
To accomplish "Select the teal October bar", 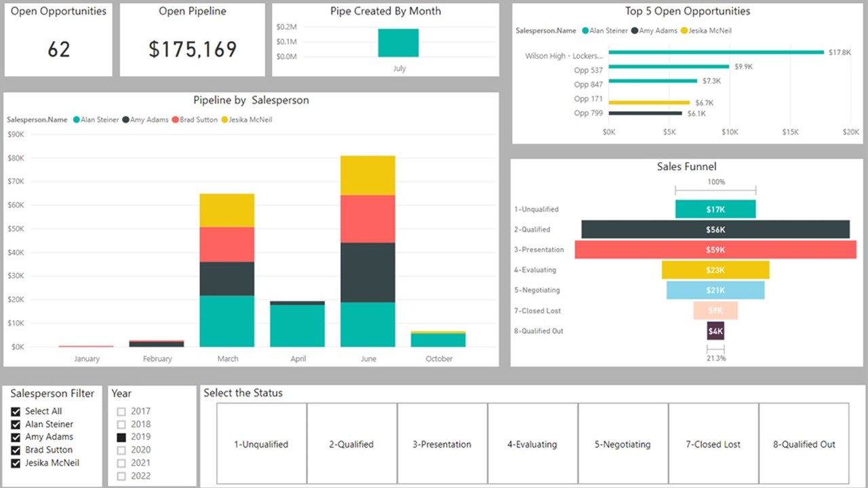I will (438, 340).
